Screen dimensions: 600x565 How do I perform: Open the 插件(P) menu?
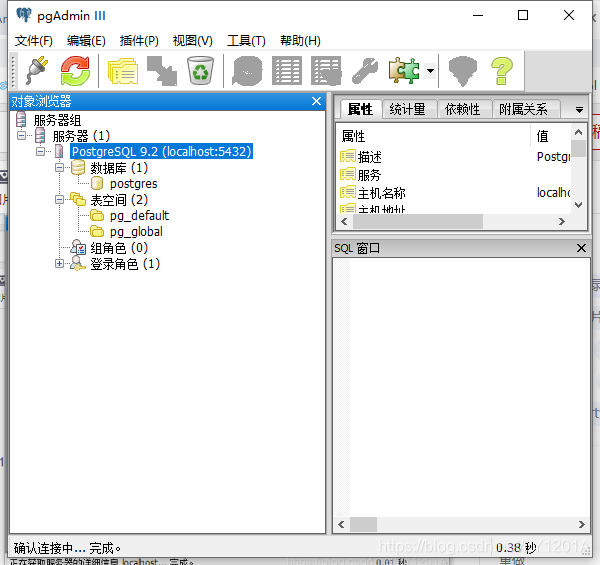click(139, 41)
